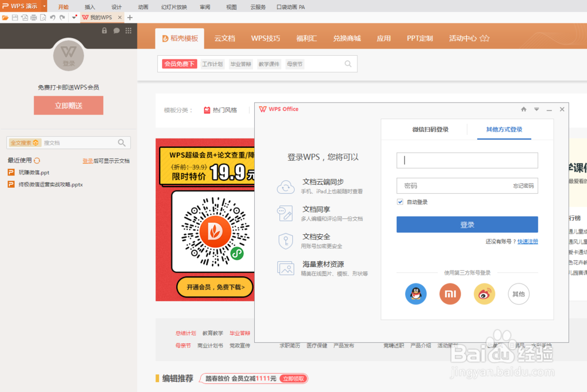Click the Save disk icon
This screenshot has height=392, width=587.
coord(15,18)
